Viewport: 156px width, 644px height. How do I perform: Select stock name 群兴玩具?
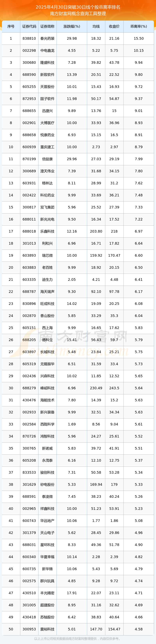tap(47, 581)
